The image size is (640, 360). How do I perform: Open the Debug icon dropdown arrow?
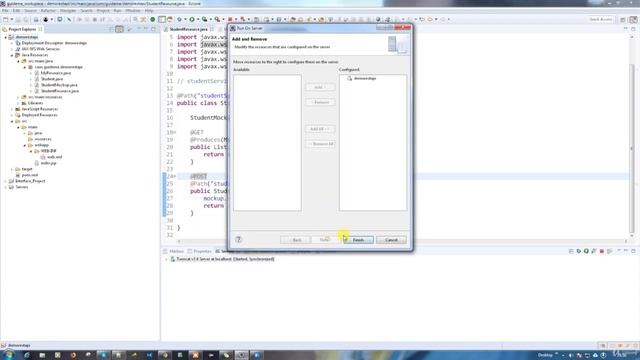(185, 19)
